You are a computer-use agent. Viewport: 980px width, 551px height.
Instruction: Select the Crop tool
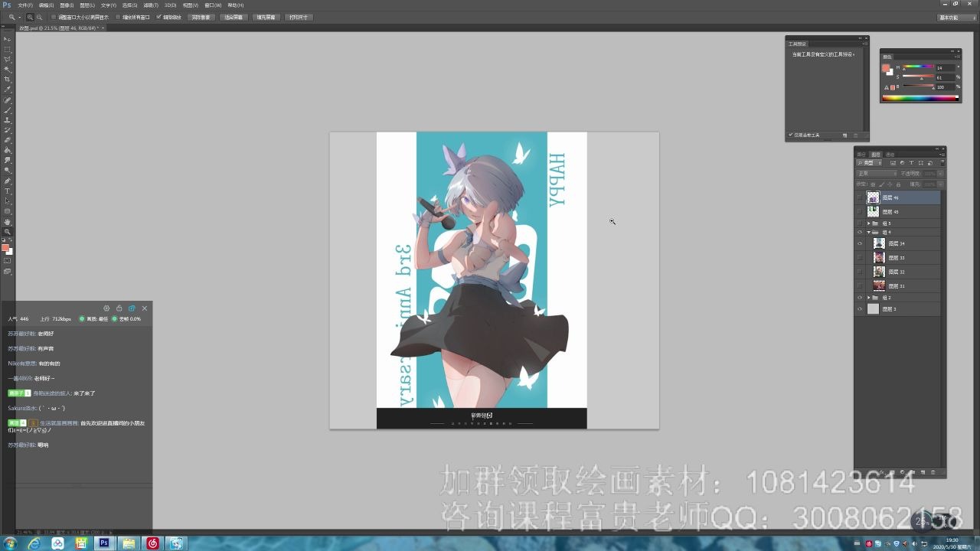click(8, 79)
